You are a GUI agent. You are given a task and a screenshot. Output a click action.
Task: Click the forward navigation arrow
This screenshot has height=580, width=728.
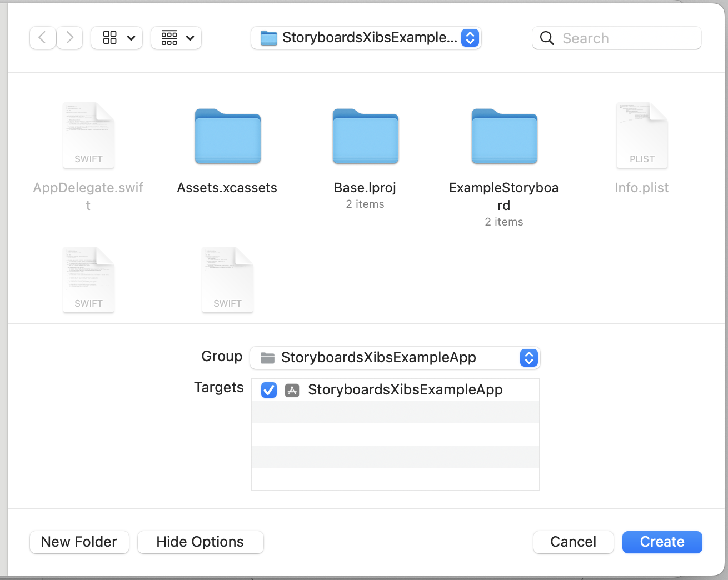[x=70, y=38]
